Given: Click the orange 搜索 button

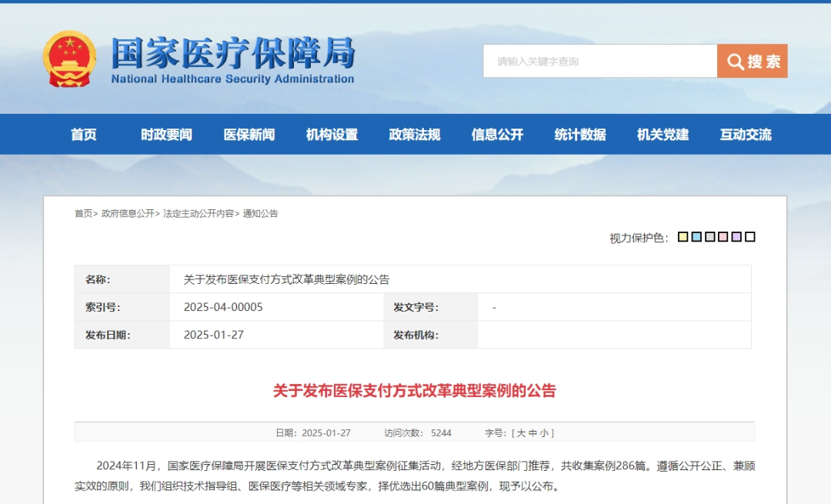Looking at the screenshot, I should pyautogui.click(x=752, y=61).
